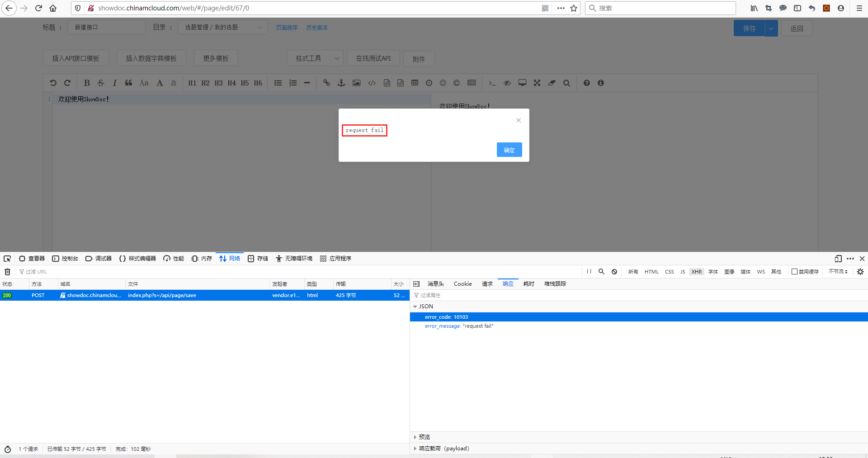868x458 pixels.
Task: Insert an unordered list
Action: [278, 83]
